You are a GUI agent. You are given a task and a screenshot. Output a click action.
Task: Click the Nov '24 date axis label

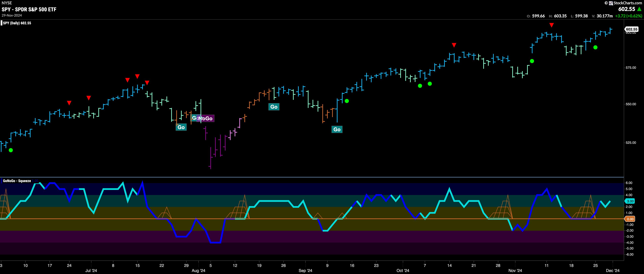click(515, 271)
